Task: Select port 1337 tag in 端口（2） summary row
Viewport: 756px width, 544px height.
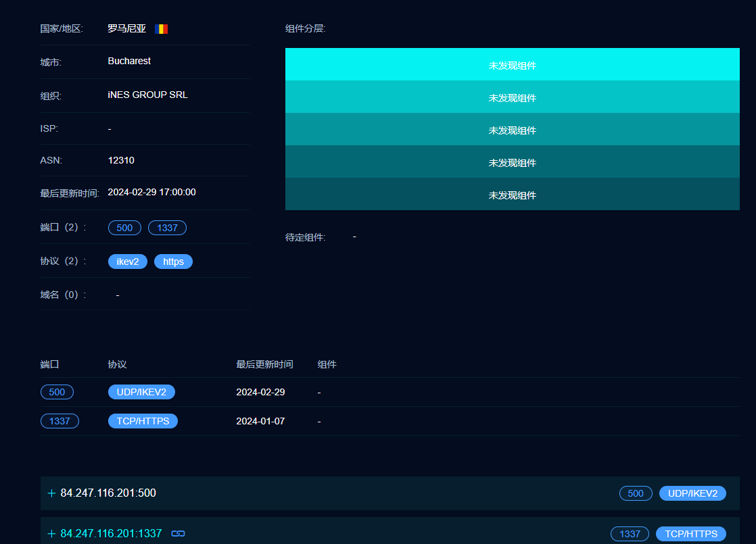Action: pos(167,228)
